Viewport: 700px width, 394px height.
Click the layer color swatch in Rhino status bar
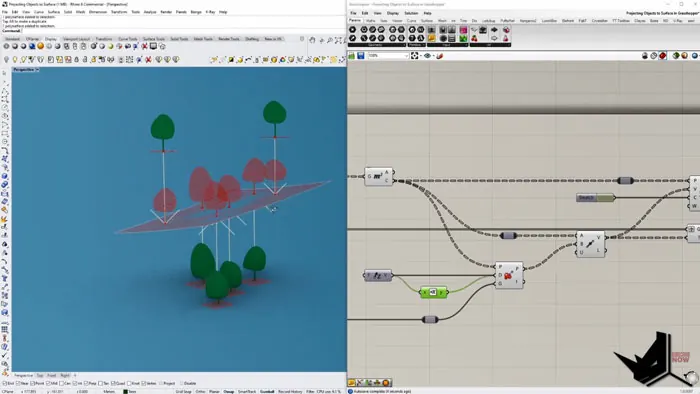tap(125, 391)
